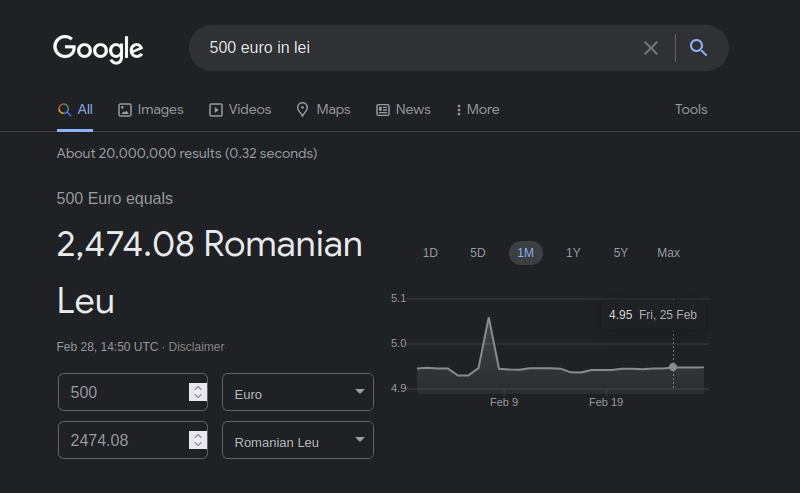Viewport: 800px width, 493px height.
Task: Click the '2,474.08 Romanian Leu' result text
Action: click(x=210, y=273)
